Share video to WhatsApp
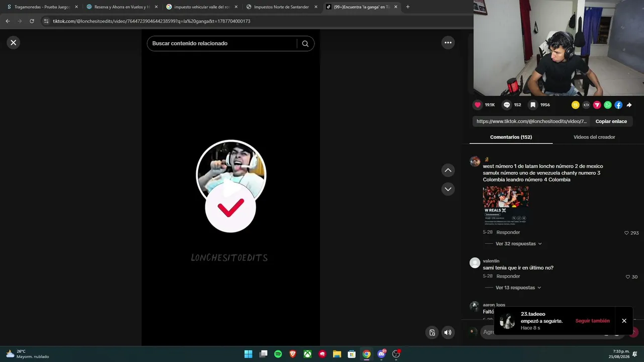The width and height of the screenshot is (644, 362). [x=608, y=105]
